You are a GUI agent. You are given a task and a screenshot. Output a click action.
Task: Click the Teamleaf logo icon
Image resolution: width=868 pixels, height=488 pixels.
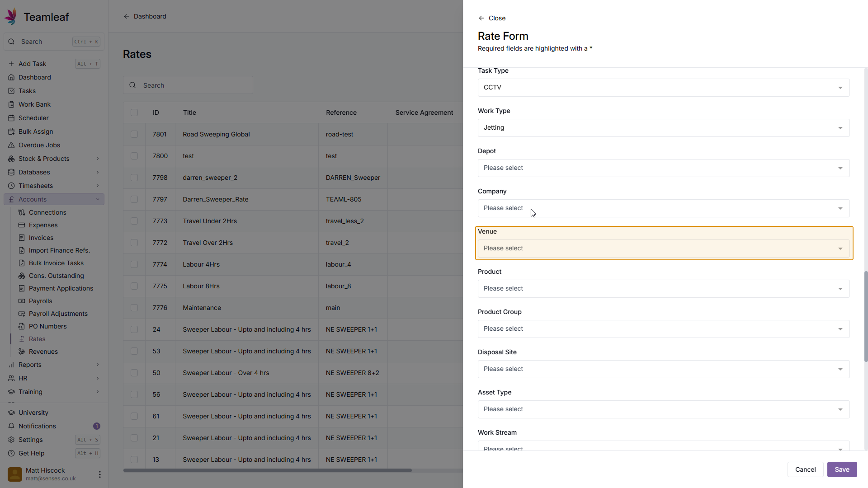click(11, 17)
